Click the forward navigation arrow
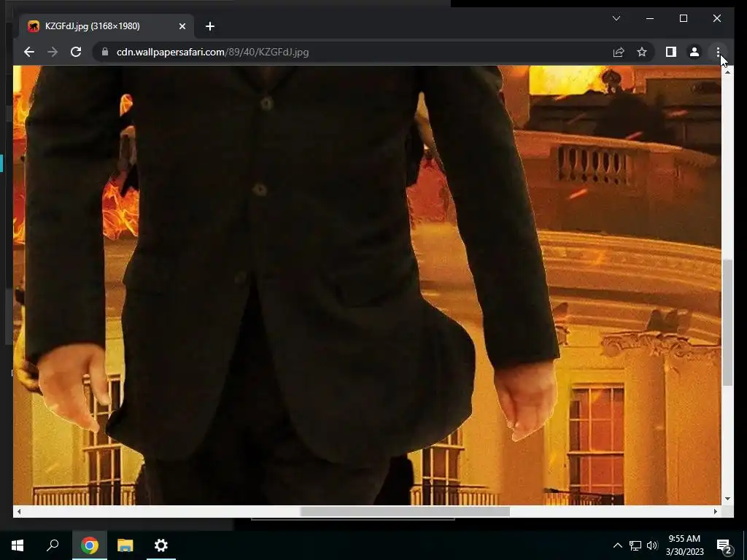This screenshot has width=747, height=560. 53,52
